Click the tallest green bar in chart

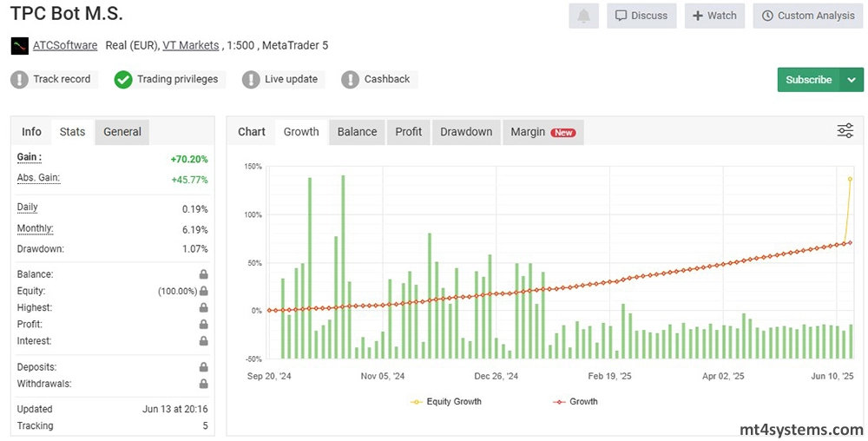tap(343, 260)
